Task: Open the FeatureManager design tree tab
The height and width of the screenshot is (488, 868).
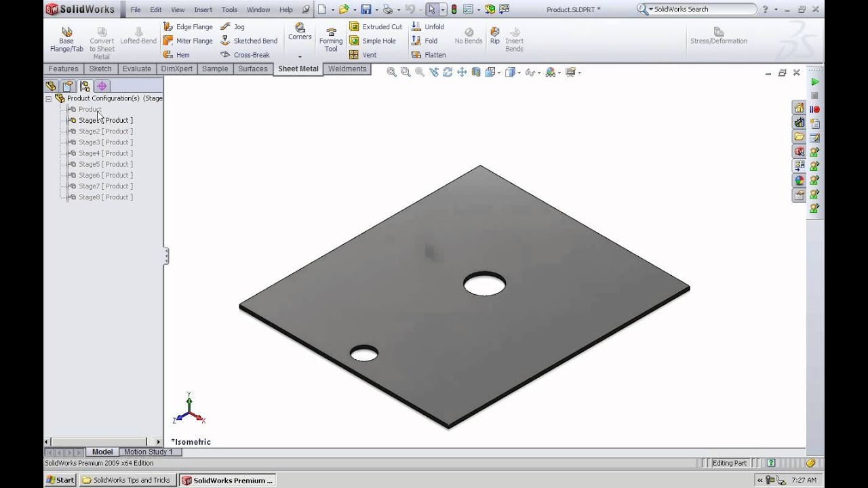Action: point(51,86)
